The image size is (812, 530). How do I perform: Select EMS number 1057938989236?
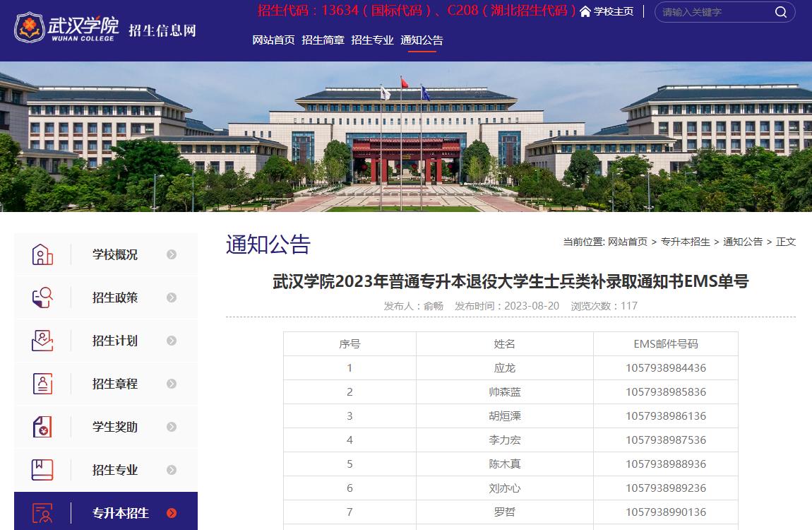click(x=665, y=488)
